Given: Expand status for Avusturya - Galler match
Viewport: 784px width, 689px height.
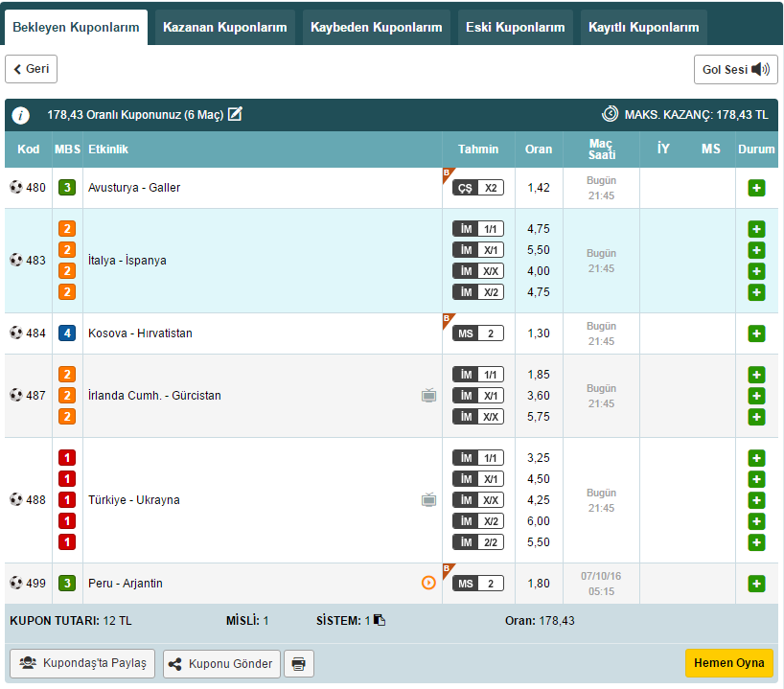Looking at the screenshot, I should [756, 188].
